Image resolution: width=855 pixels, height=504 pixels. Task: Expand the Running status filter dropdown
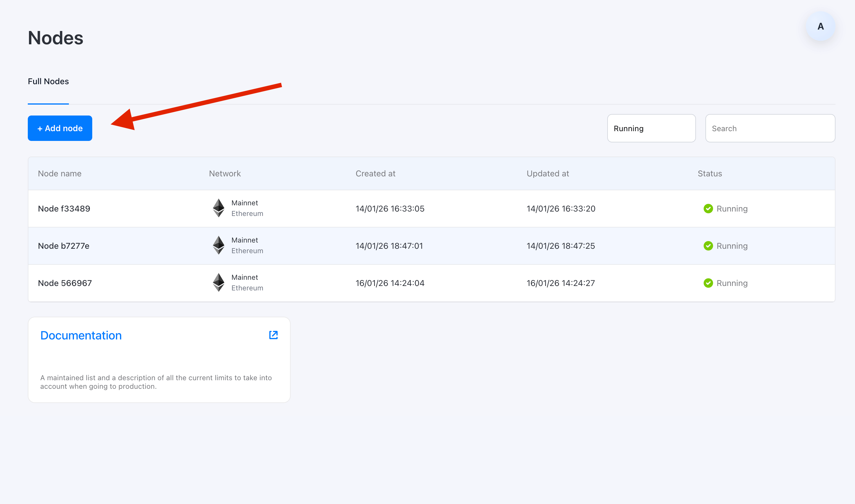tap(651, 129)
